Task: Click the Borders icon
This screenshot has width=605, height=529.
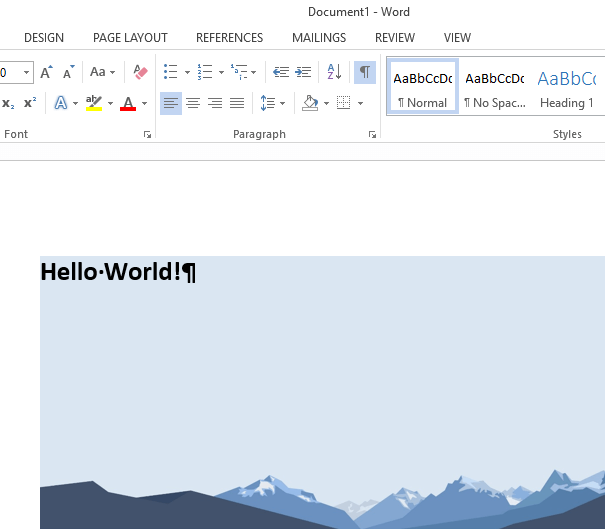Action: click(x=343, y=103)
